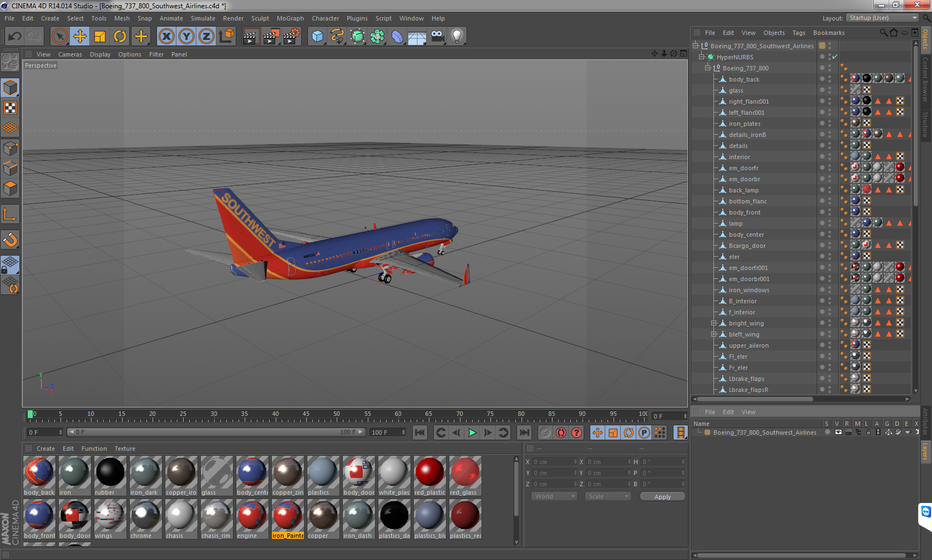Toggle visibility dots for glass object
The width and height of the screenshot is (932, 560).
coord(830,90)
